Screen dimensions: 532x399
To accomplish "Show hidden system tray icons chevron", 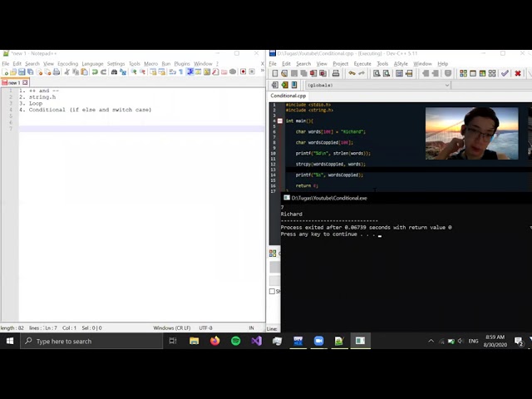I will (x=431, y=341).
